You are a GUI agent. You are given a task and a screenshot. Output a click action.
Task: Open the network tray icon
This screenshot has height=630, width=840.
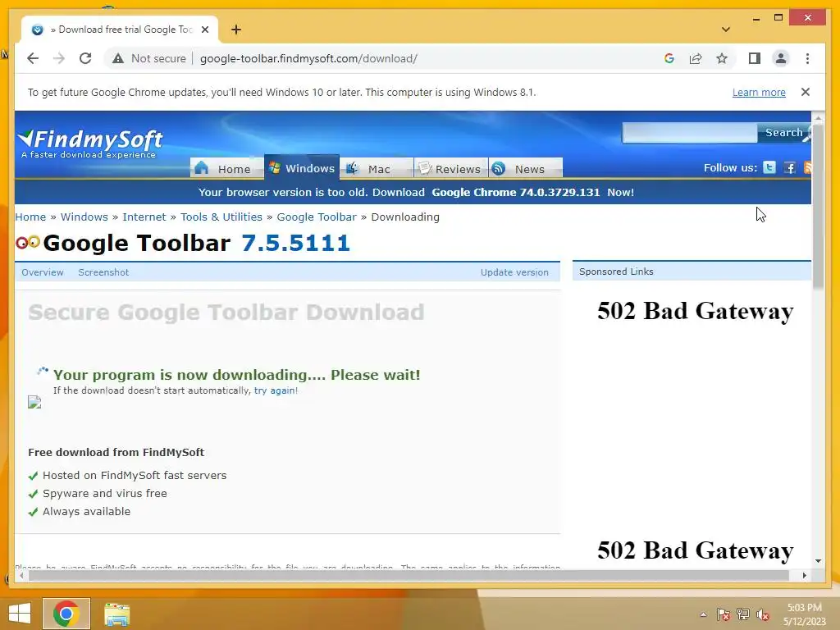[x=743, y=614]
